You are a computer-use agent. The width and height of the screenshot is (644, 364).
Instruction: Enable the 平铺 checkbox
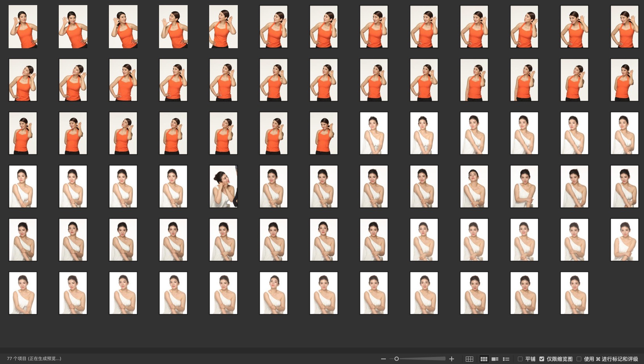tap(520, 359)
